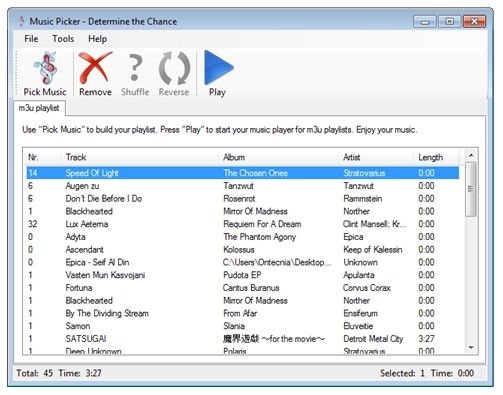Select the Don't Die Before I Do track
The height and width of the screenshot is (395, 503).
coord(104,198)
